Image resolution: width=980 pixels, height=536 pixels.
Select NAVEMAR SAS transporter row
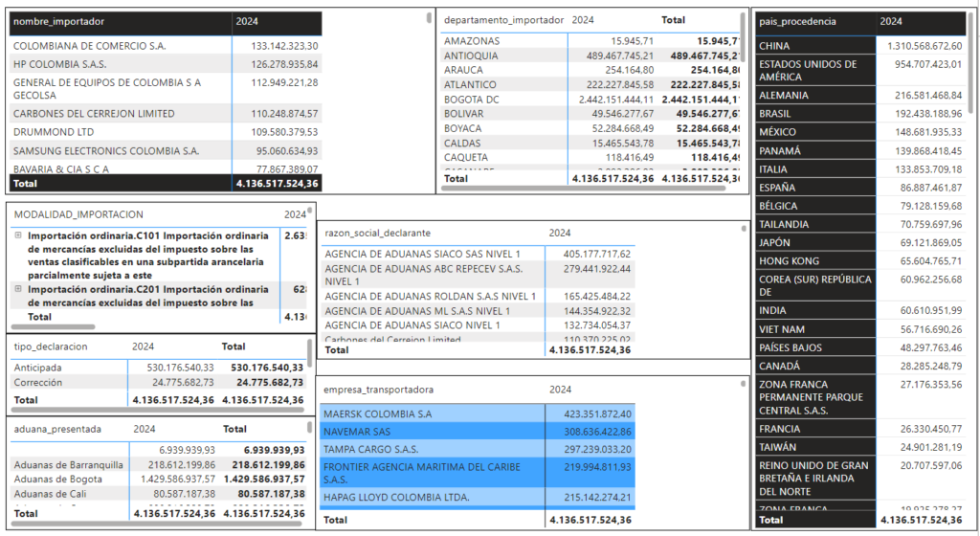pos(479,431)
